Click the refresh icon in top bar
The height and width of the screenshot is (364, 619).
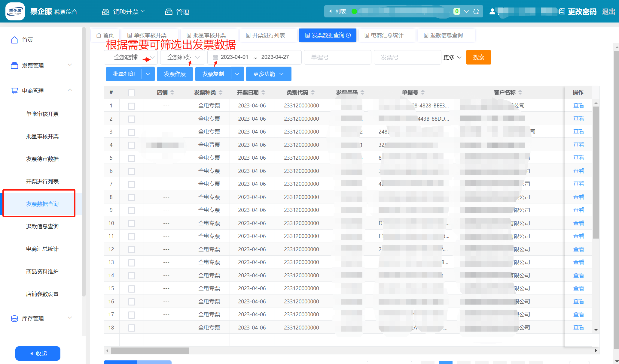[476, 11]
